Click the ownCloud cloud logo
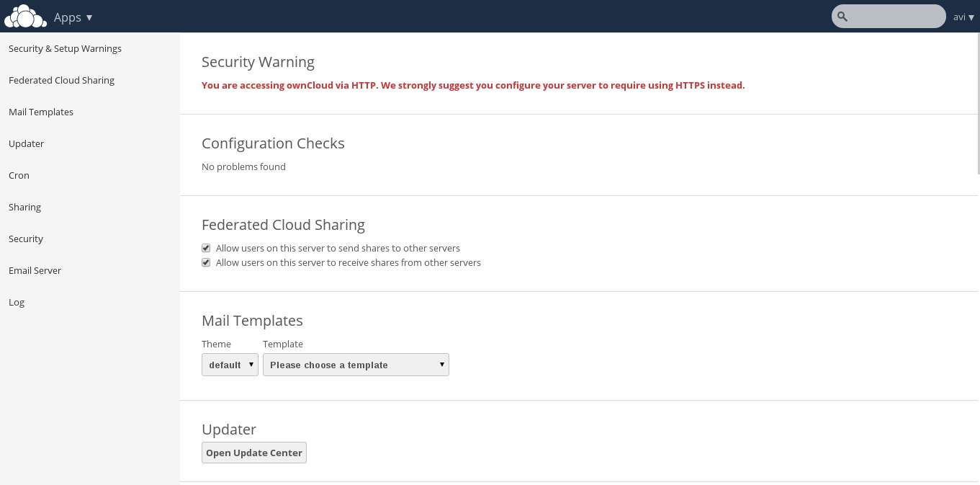980x485 pixels. [25, 16]
